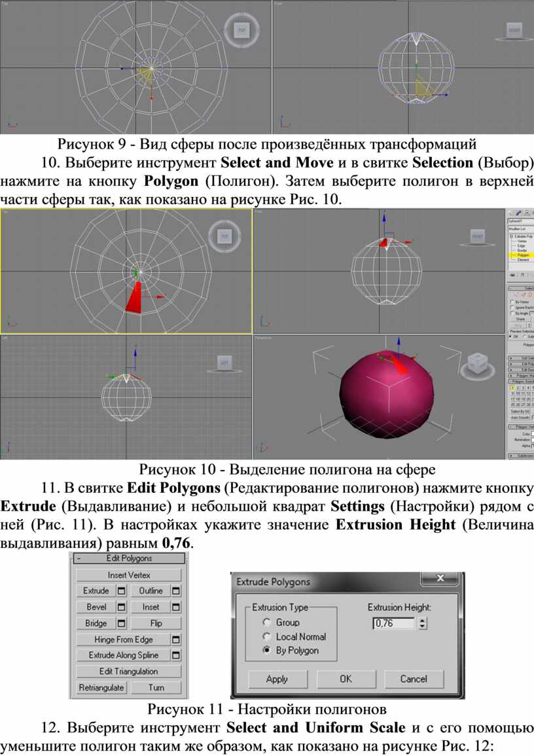534x756 pixels.
Task: Click the ViewCube in Figure 10 Front viewport
Action: tap(477, 237)
